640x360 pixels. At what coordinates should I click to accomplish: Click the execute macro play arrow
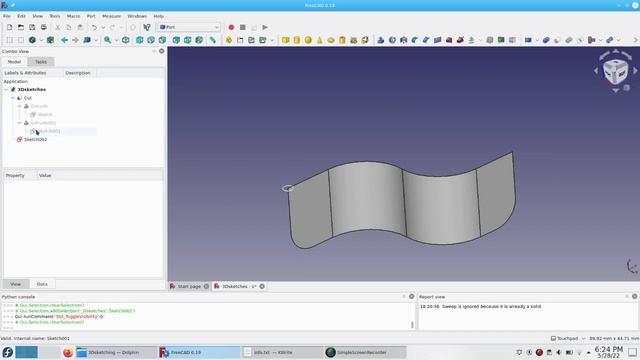tap(265, 27)
